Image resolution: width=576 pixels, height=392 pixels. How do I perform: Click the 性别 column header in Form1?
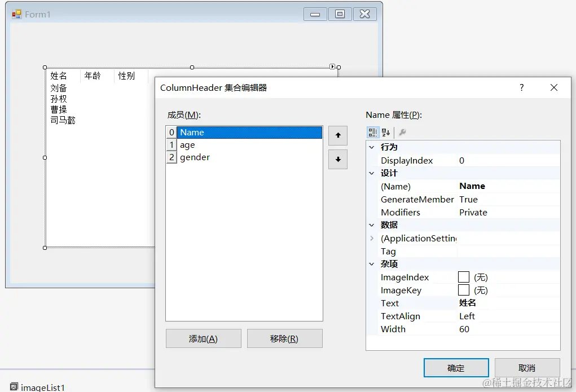coord(131,76)
